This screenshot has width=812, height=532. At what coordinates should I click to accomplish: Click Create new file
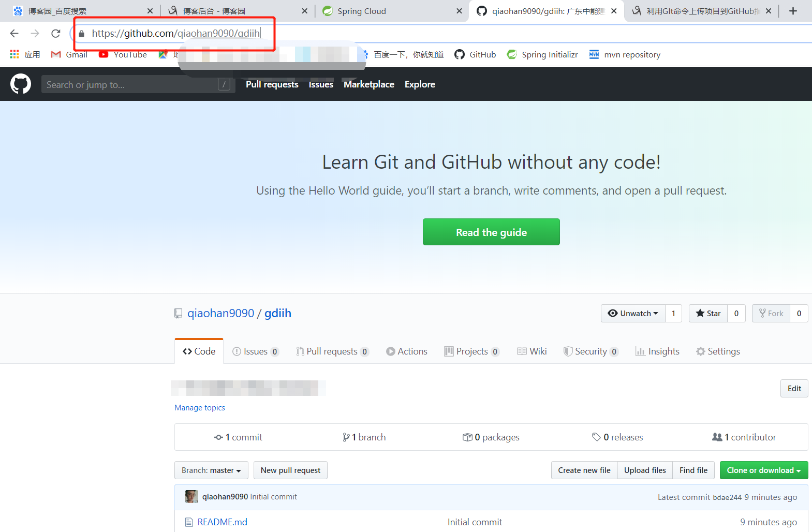[x=584, y=470]
